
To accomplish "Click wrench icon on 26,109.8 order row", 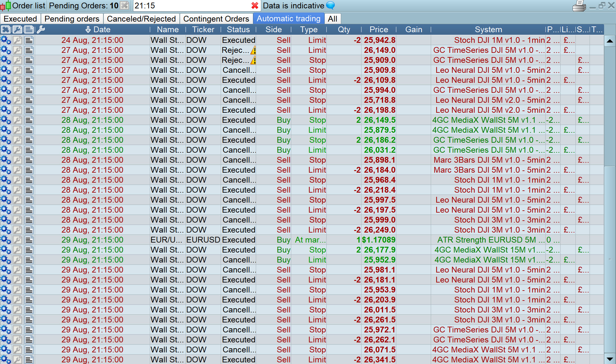I will point(17,80).
